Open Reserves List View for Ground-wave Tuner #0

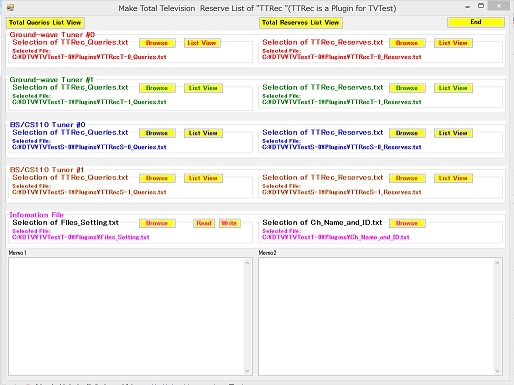(453, 43)
